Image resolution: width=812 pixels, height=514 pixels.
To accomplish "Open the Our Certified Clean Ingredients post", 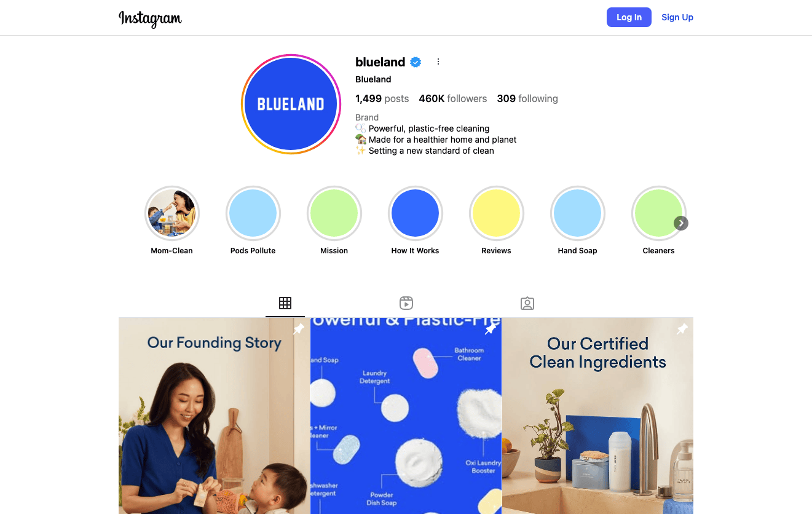I will 597,416.
